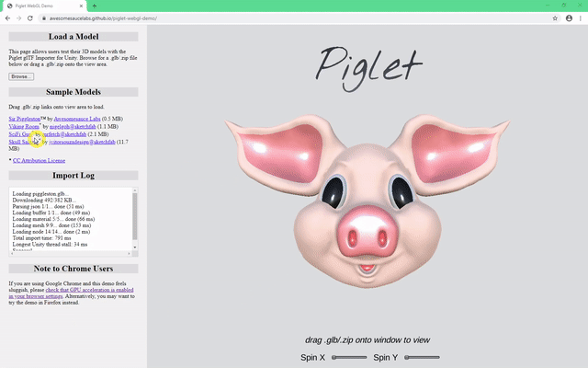Open the Viking Room sample link
This screenshot has width=588, height=368.
tap(24, 127)
